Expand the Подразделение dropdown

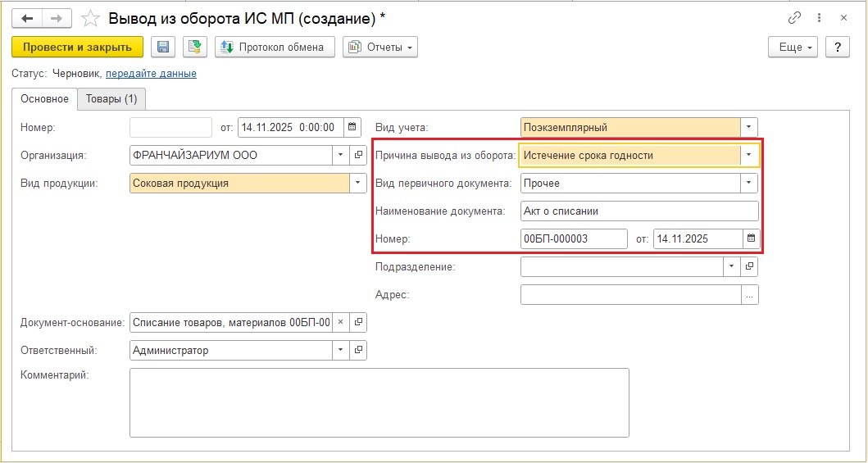pyautogui.click(x=732, y=266)
